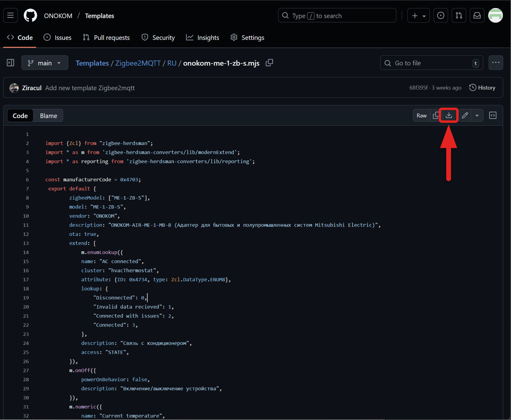Image resolution: width=511 pixels, height=420 pixels.
Task: Download the raw file
Action: pyautogui.click(x=449, y=115)
